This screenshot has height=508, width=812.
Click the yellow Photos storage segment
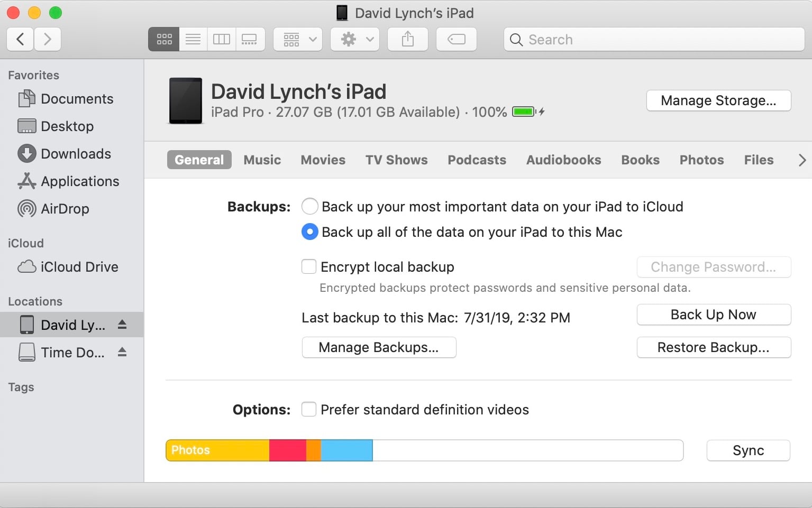[217, 450]
